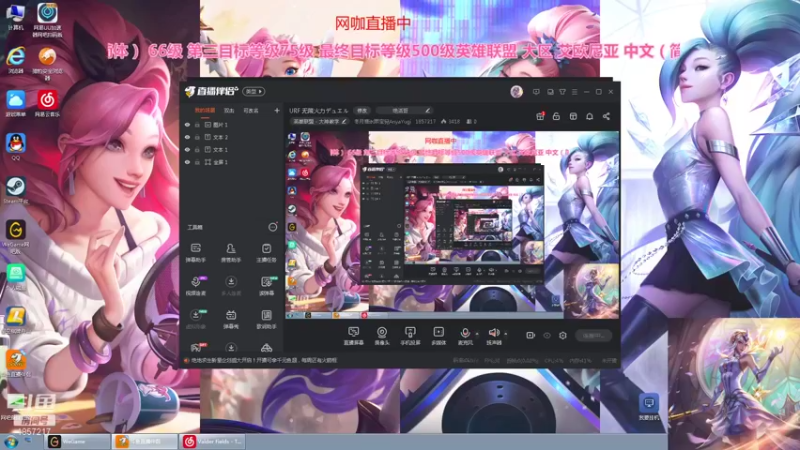The image size is (800, 450).
Task: Open the QQ desktop icon
Action: [x=16, y=147]
